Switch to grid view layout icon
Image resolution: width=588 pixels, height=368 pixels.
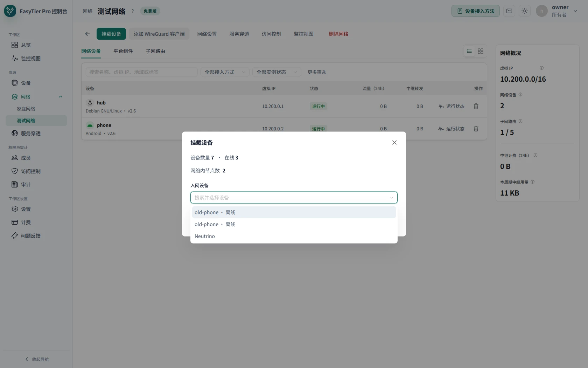481,51
